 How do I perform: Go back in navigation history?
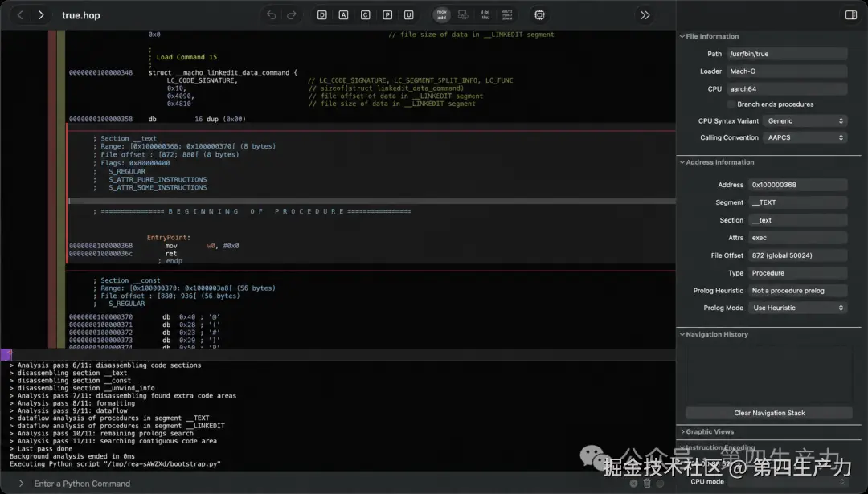point(20,15)
